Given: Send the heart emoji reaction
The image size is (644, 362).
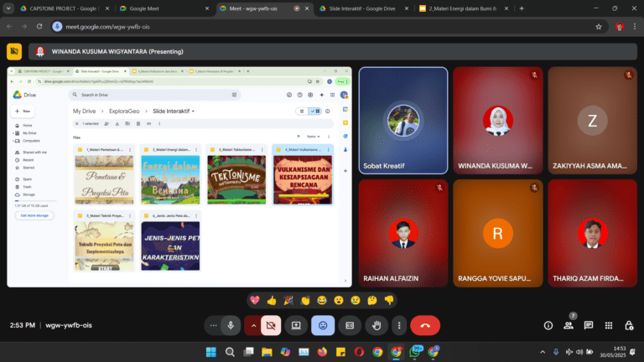Looking at the screenshot, I should point(253,300).
